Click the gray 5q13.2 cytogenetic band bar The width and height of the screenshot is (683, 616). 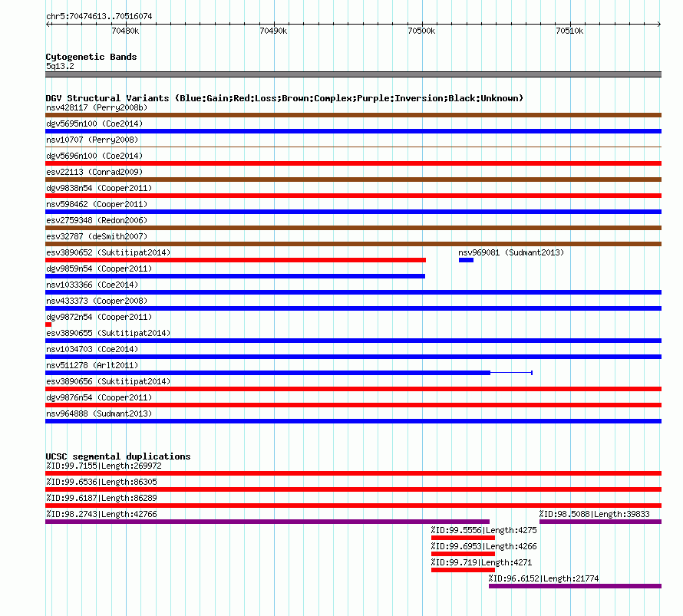pos(353,74)
